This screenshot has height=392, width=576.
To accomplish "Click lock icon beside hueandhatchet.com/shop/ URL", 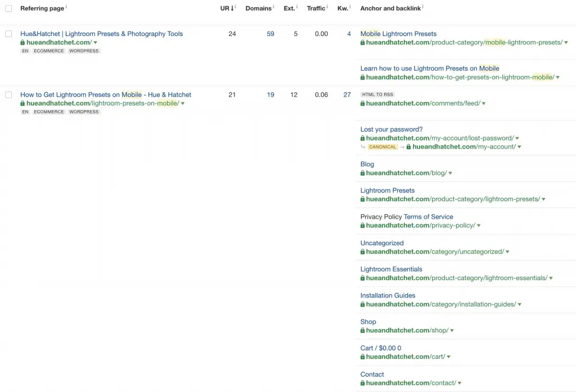I will point(363,330).
